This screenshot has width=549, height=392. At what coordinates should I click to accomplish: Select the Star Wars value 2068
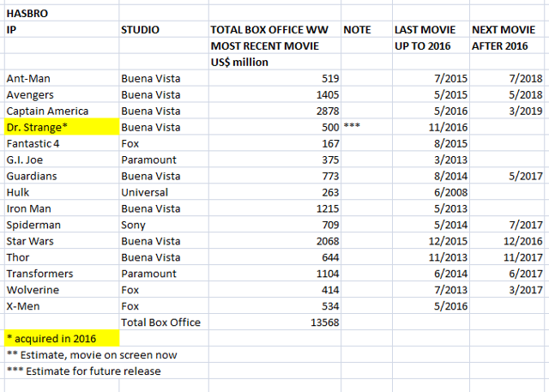[x=274, y=241]
